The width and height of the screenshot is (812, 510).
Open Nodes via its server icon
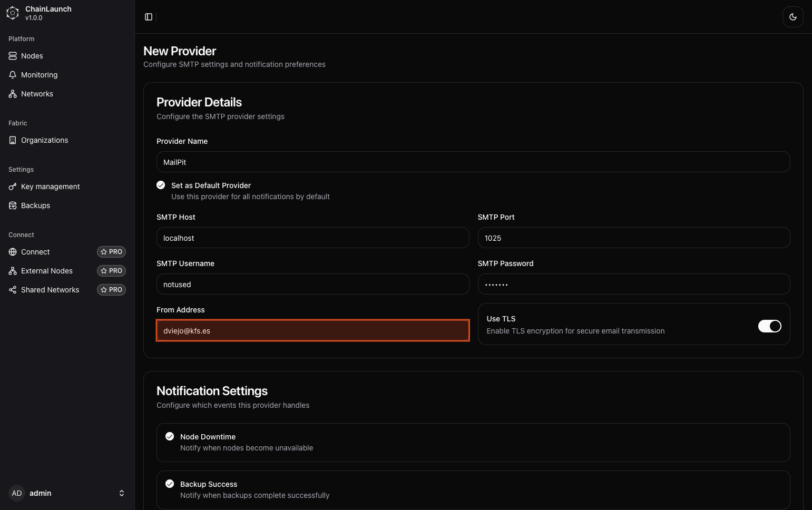click(x=13, y=56)
